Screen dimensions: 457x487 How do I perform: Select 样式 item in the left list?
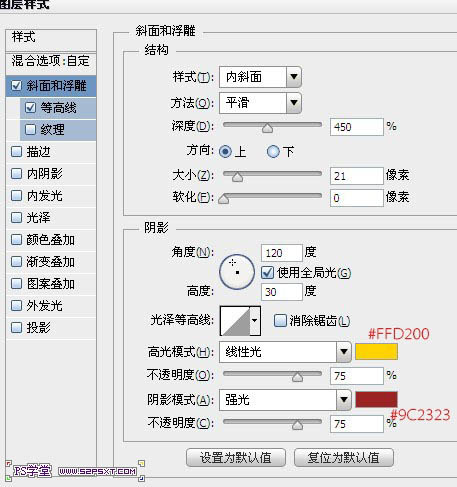point(24,37)
